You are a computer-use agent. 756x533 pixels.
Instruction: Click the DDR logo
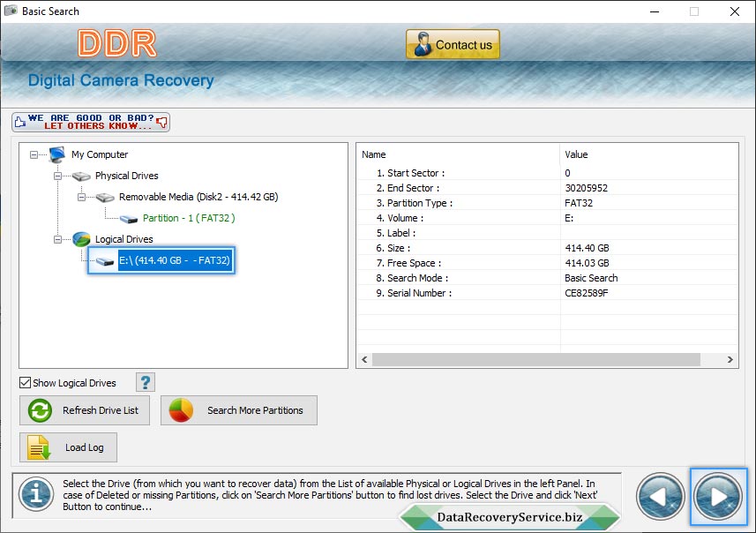point(117,43)
